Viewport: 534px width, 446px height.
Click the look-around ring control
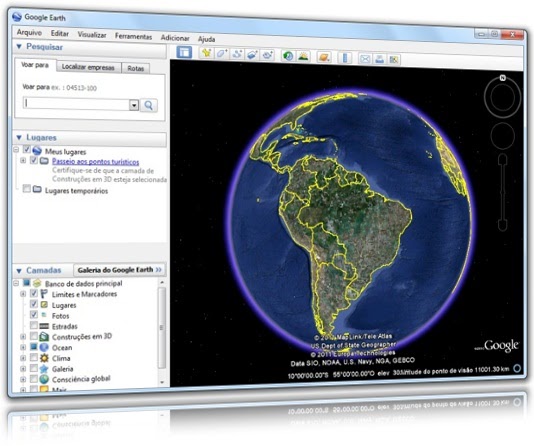point(502,97)
